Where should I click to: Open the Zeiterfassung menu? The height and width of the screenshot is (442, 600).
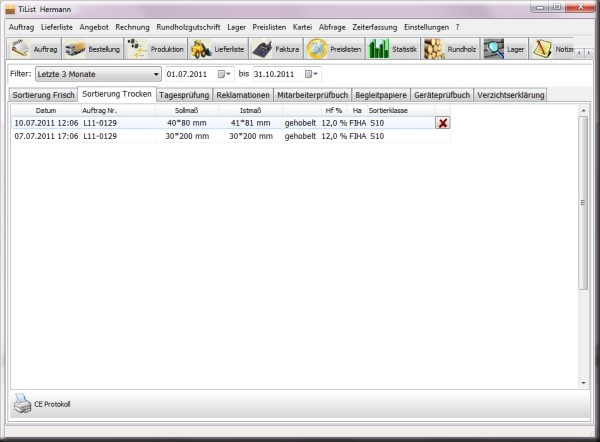375,27
